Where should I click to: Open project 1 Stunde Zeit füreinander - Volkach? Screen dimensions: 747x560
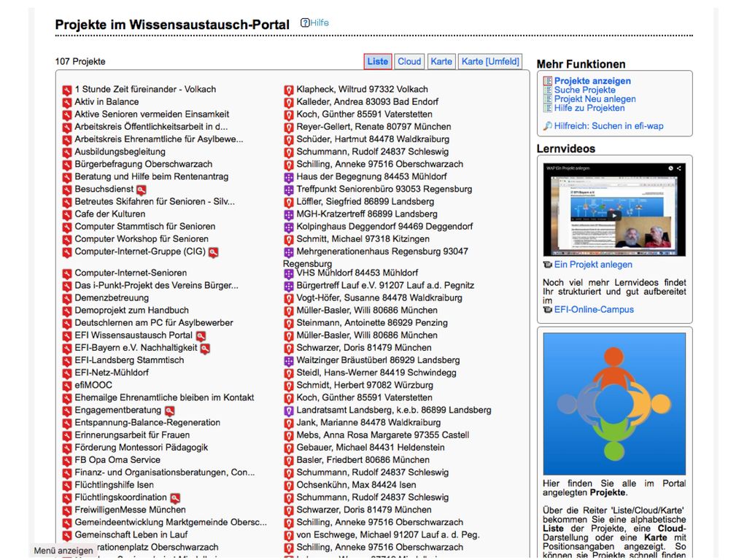(x=145, y=90)
